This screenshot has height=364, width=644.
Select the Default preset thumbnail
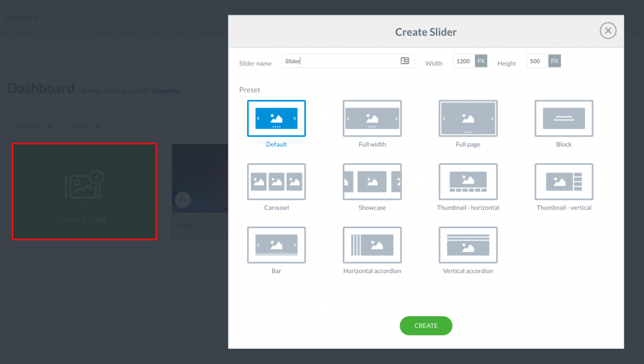coord(277,118)
